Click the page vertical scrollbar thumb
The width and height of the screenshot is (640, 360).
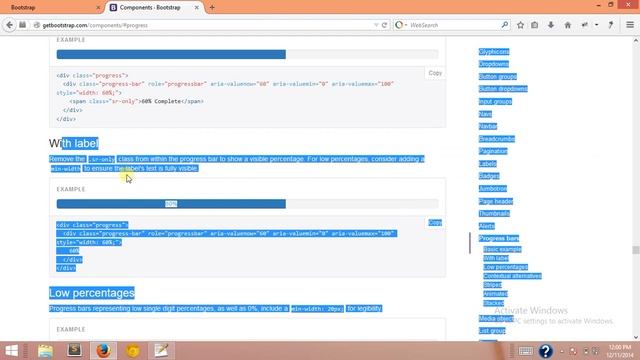pos(636,250)
